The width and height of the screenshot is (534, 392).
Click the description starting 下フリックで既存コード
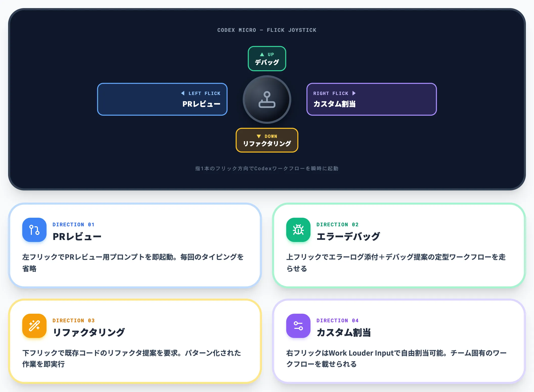click(132, 358)
